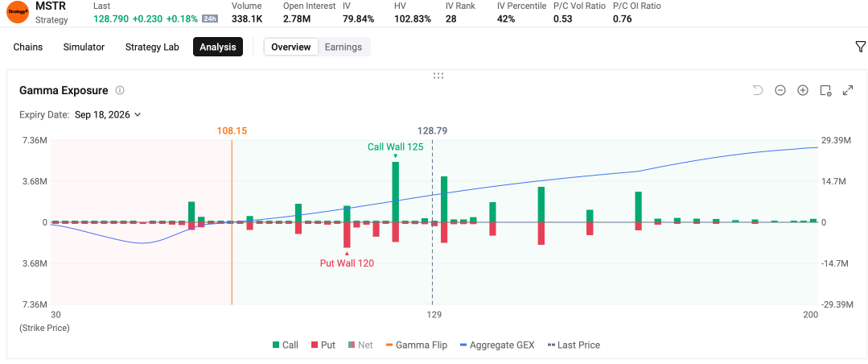
Task: Switch to Simulator tab
Action: point(84,47)
